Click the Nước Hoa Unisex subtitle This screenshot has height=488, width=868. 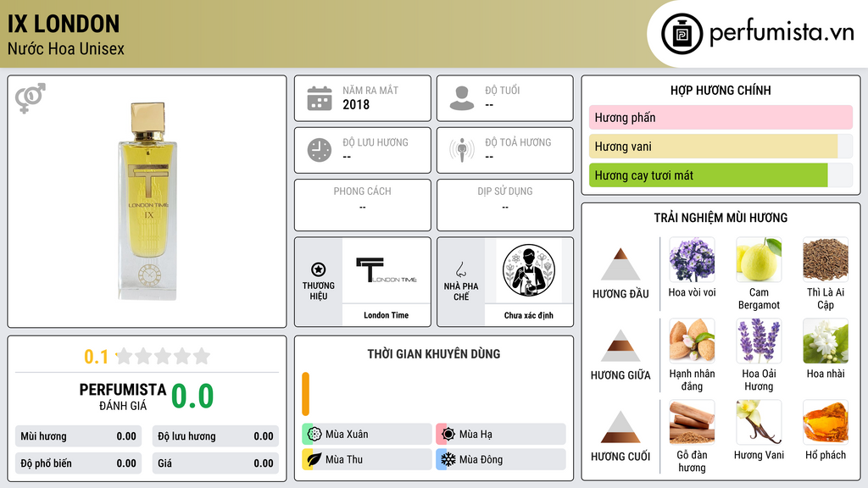coord(66,48)
